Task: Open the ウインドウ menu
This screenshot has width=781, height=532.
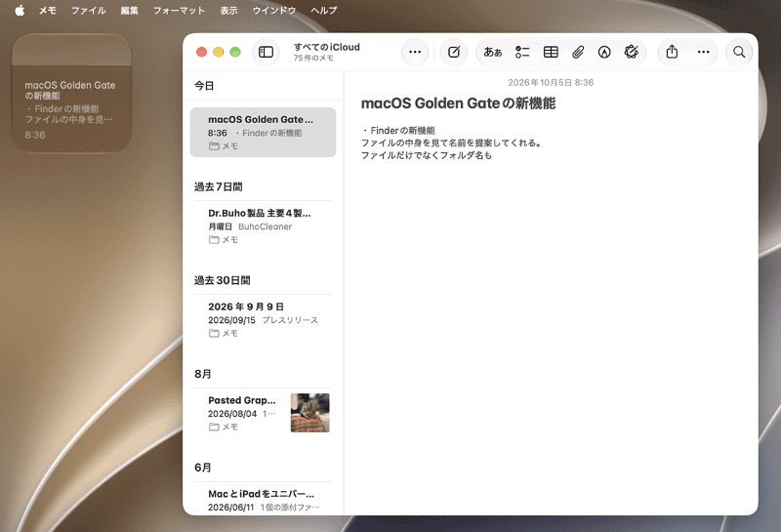Action: tap(274, 11)
